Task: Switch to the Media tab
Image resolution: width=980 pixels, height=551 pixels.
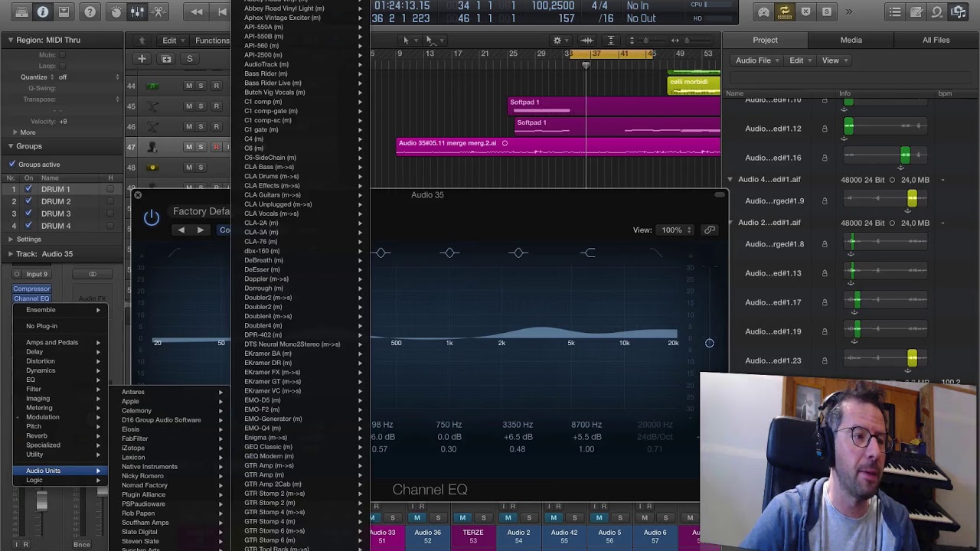Action: click(851, 40)
